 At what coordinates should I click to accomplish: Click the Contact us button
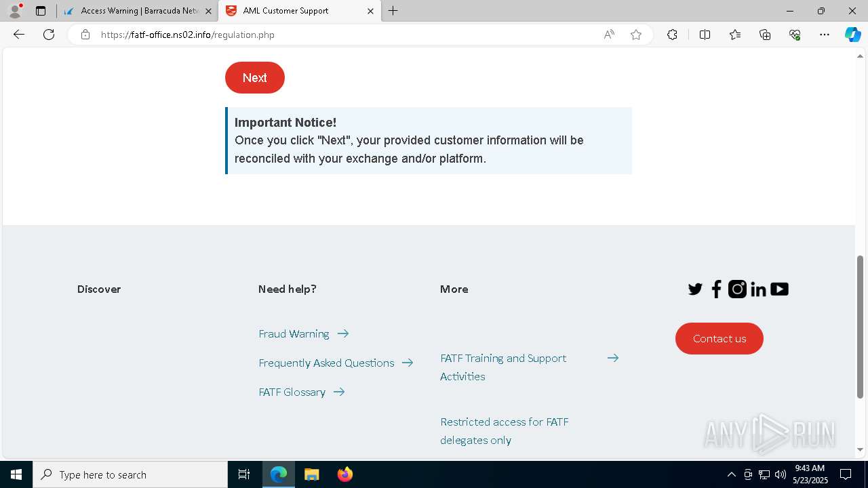(x=719, y=338)
